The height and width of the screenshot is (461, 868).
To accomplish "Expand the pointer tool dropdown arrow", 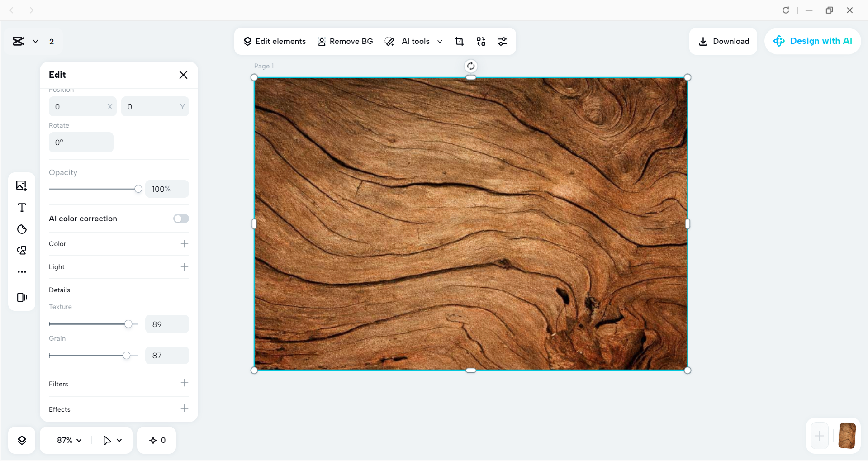I will [119, 440].
